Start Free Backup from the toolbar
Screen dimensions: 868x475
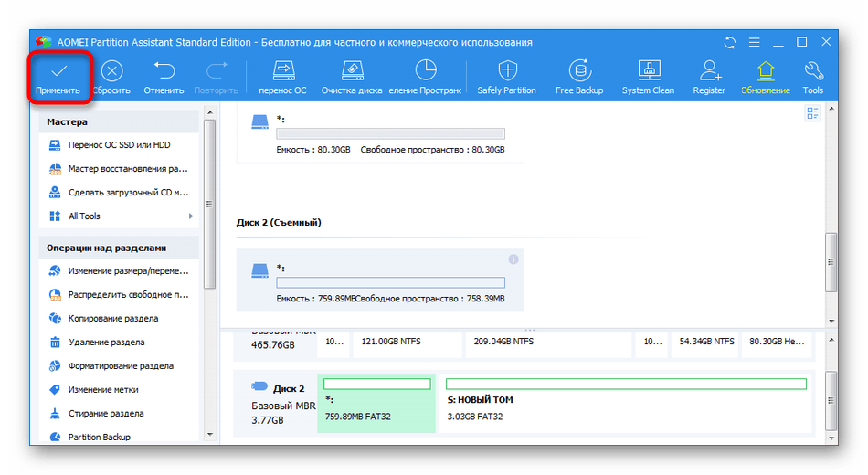pyautogui.click(x=577, y=71)
